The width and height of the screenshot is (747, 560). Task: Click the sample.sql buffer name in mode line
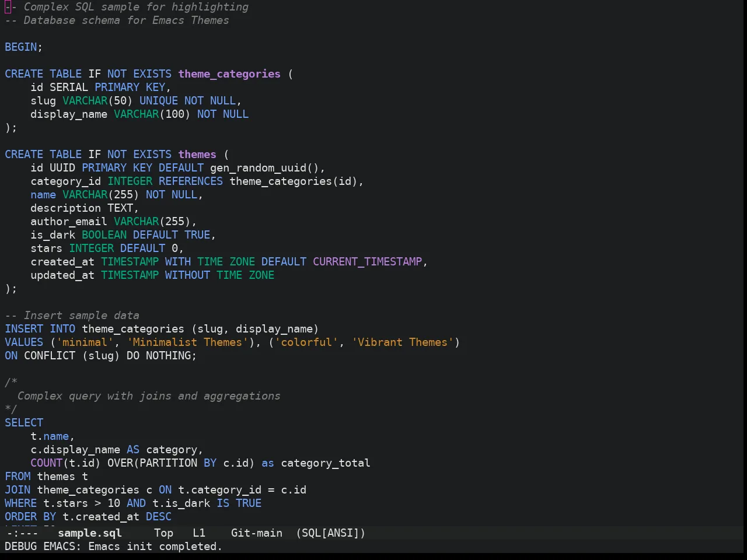pos(90,533)
